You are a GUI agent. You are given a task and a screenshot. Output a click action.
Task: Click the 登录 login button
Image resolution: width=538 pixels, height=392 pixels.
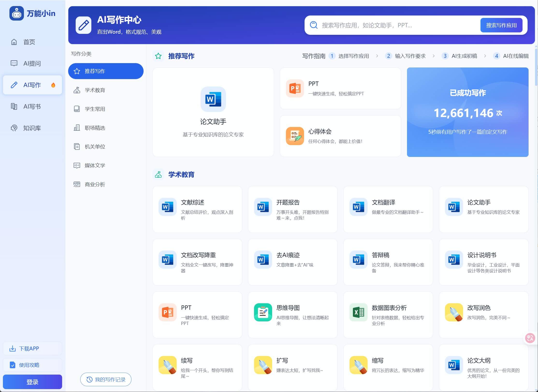pyautogui.click(x=32, y=382)
